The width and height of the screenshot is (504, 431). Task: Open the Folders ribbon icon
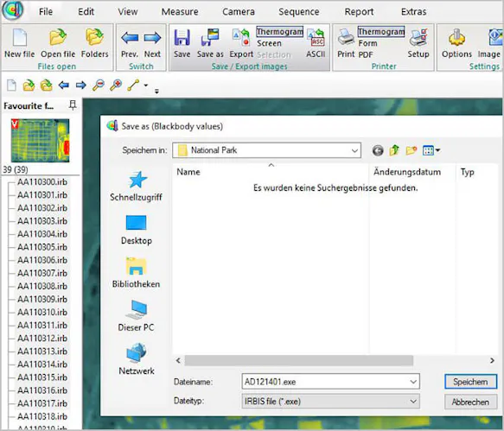pyautogui.click(x=94, y=43)
